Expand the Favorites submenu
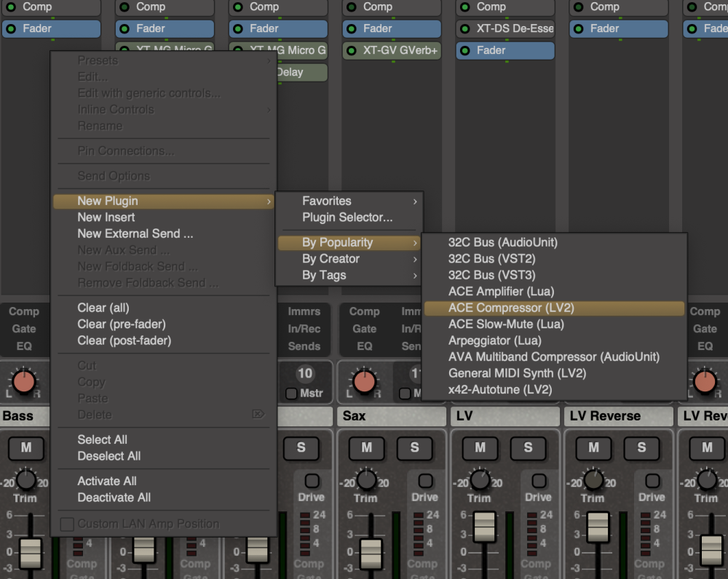This screenshot has width=728, height=579. [349, 201]
